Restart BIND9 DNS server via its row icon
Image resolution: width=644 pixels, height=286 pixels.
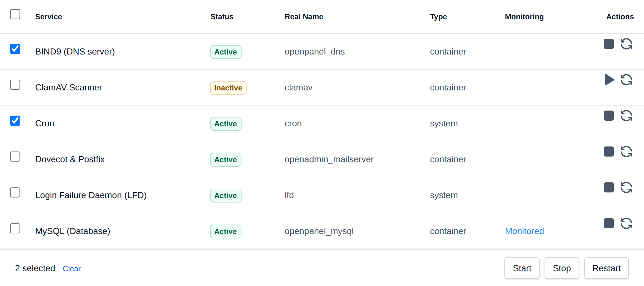[626, 44]
